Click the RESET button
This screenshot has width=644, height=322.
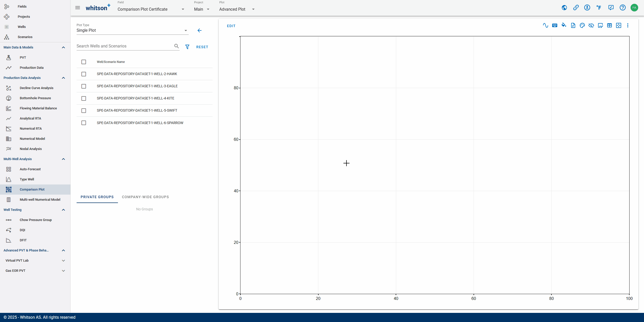(x=202, y=47)
